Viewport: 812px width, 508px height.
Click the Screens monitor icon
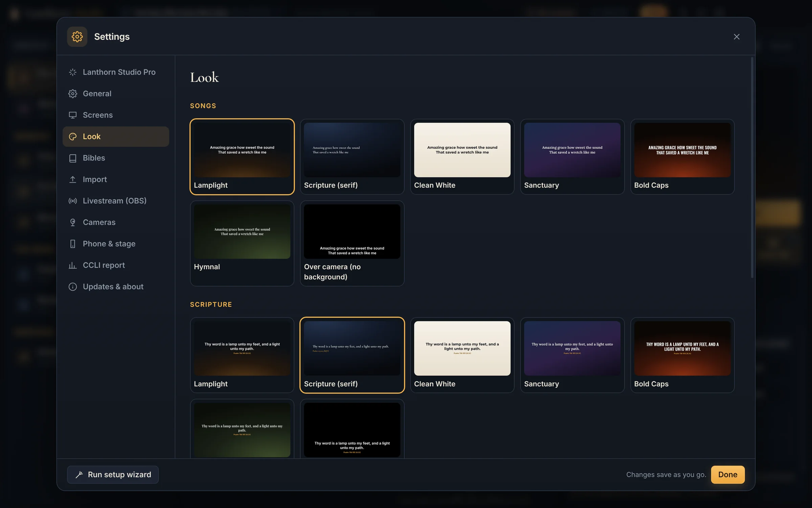pos(73,115)
